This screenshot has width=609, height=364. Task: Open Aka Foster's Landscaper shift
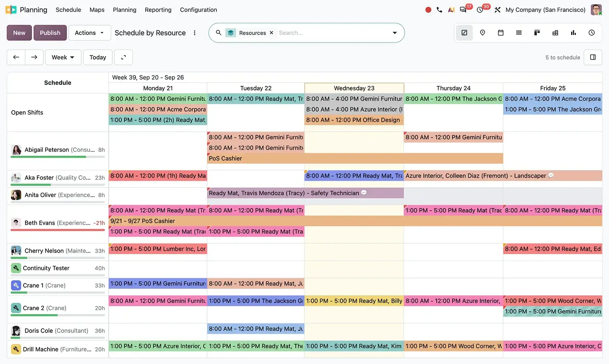[503, 176]
